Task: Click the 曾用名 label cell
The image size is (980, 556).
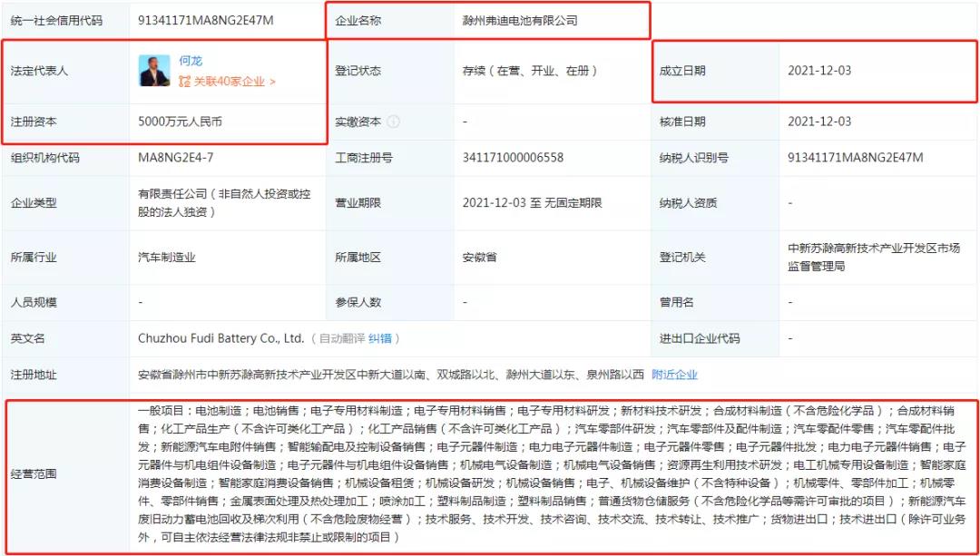Action: (x=716, y=302)
